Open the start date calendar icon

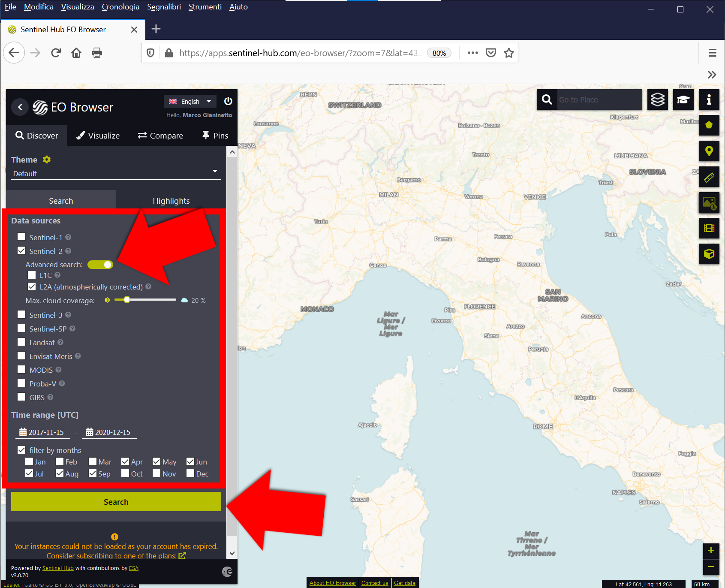(23, 432)
